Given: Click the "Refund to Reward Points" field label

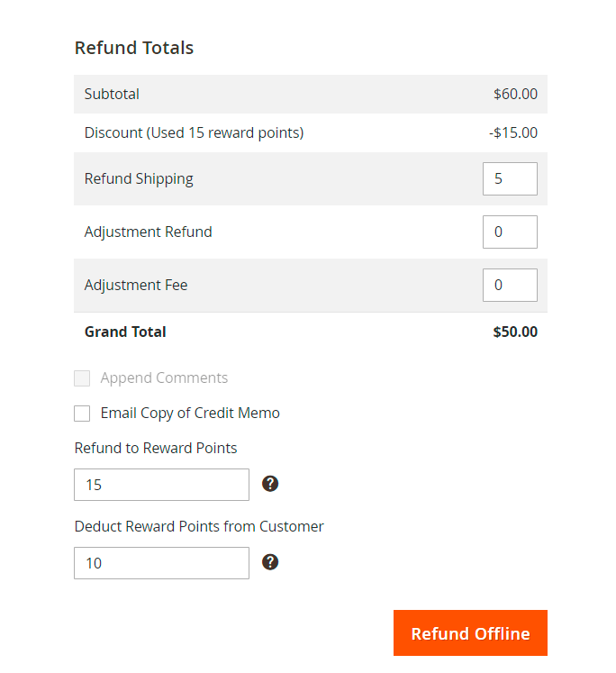Looking at the screenshot, I should click(156, 448).
